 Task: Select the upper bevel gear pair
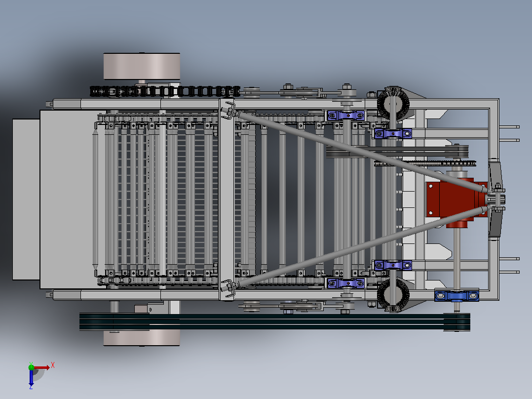pos(393,103)
